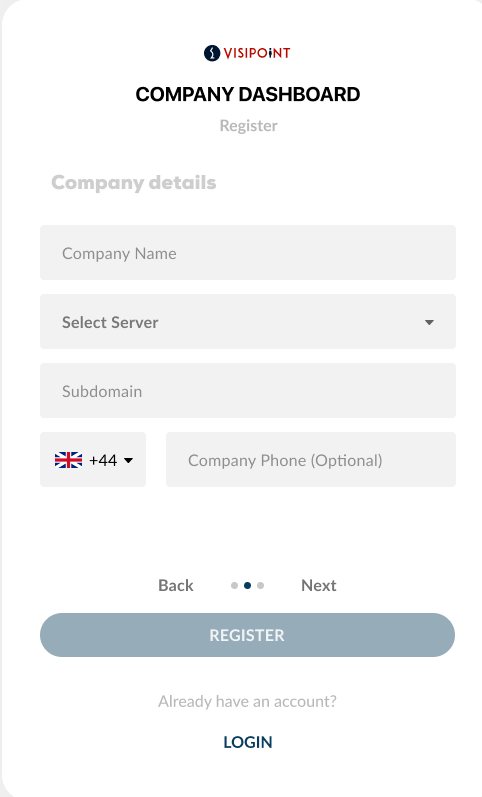Click the UK flag icon

point(68,460)
